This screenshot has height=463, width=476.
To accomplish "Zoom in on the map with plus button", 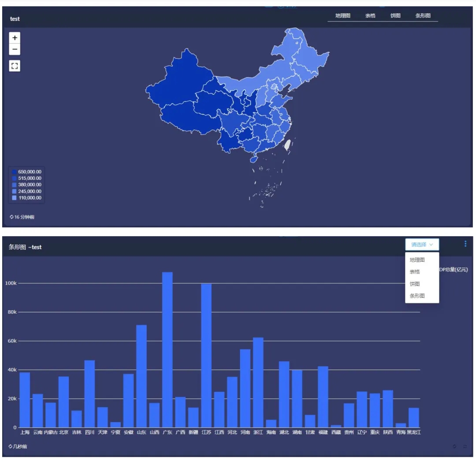I will [x=15, y=38].
